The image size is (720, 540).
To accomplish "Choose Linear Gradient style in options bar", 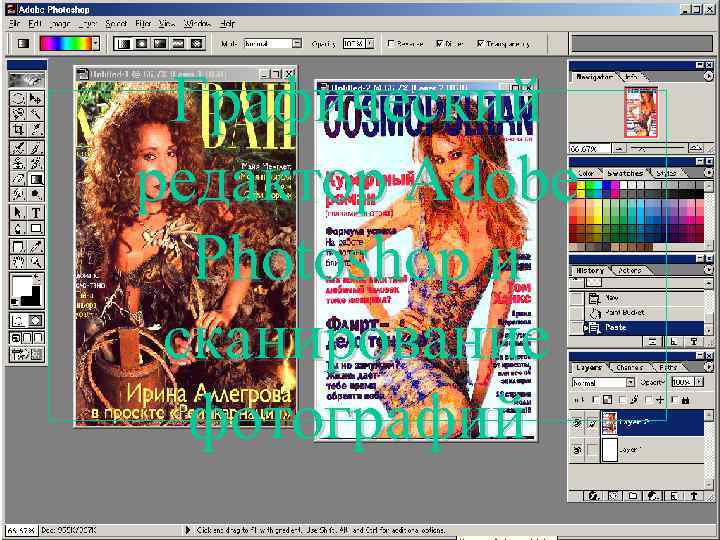I will click(x=124, y=44).
